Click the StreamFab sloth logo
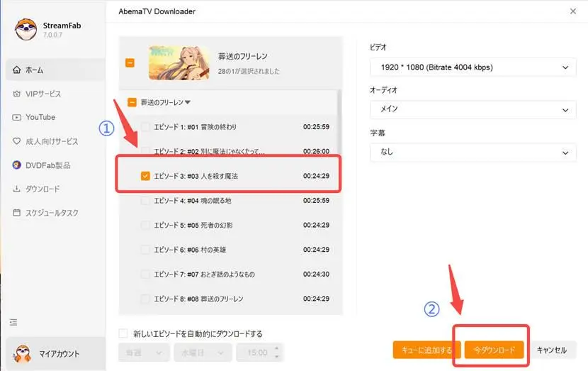 click(x=26, y=29)
